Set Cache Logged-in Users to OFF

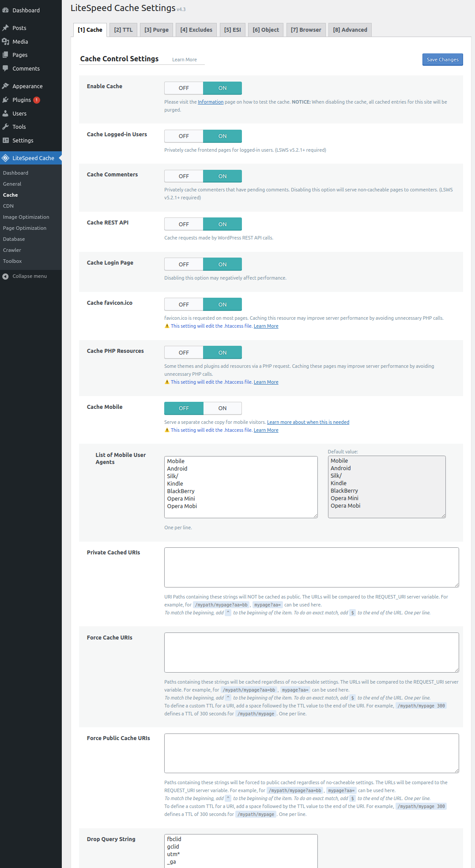[x=184, y=136]
